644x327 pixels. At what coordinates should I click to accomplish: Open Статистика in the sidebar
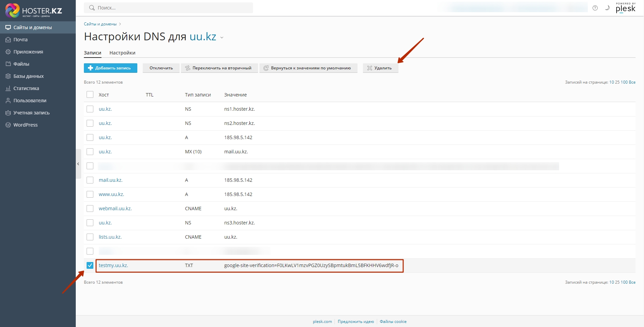[x=26, y=88]
